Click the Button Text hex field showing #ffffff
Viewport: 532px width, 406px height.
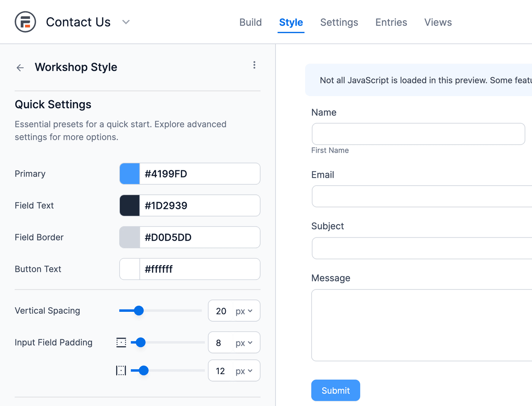(x=200, y=269)
